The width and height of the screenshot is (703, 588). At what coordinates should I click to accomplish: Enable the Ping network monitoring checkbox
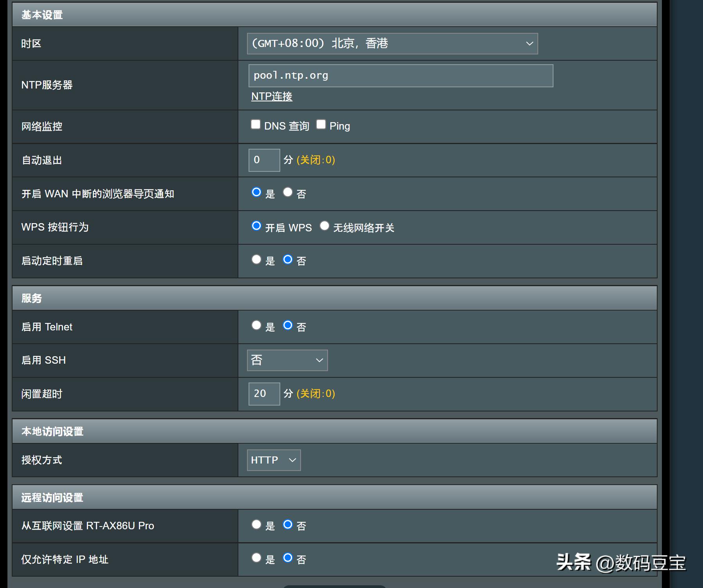(321, 124)
